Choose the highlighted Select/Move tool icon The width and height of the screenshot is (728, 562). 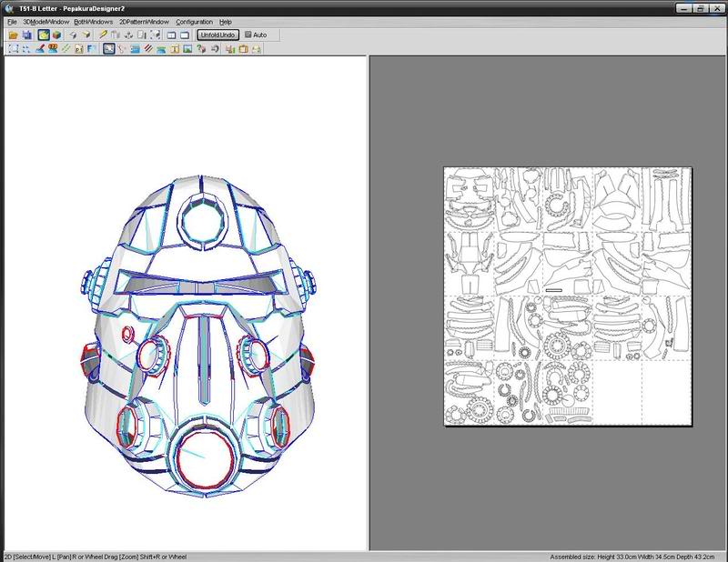[x=108, y=49]
